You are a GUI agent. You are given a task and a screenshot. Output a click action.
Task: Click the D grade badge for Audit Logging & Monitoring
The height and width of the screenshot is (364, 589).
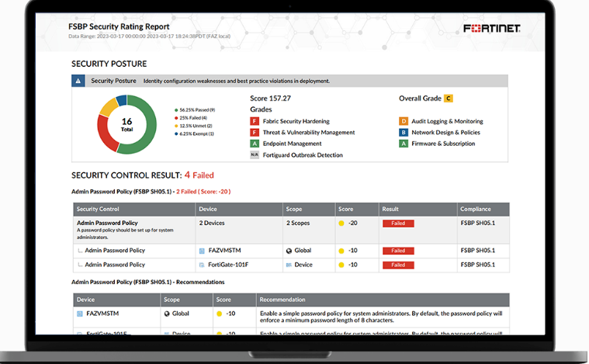pyautogui.click(x=403, y=121)
